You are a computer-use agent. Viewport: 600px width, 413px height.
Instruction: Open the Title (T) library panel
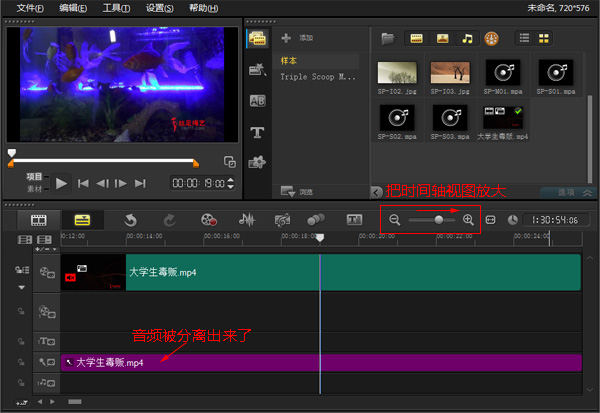tap(257, 131)
